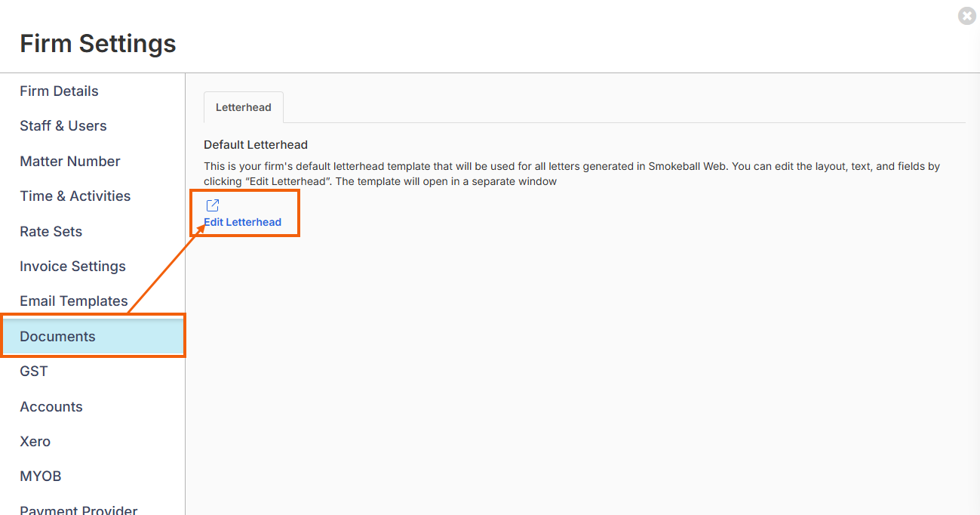Screen dimensions: 980x515
Task: Select the Letterhead tab
Action: coord(243,107)
